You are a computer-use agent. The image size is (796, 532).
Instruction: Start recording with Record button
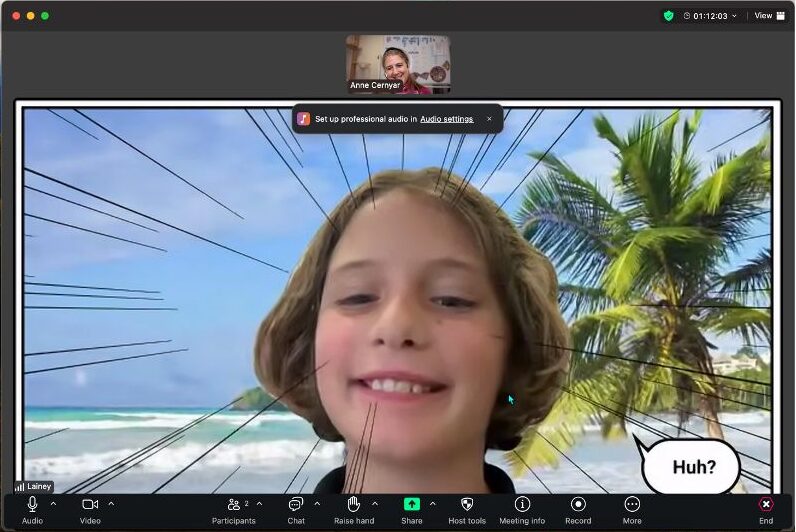coord(578,510)
